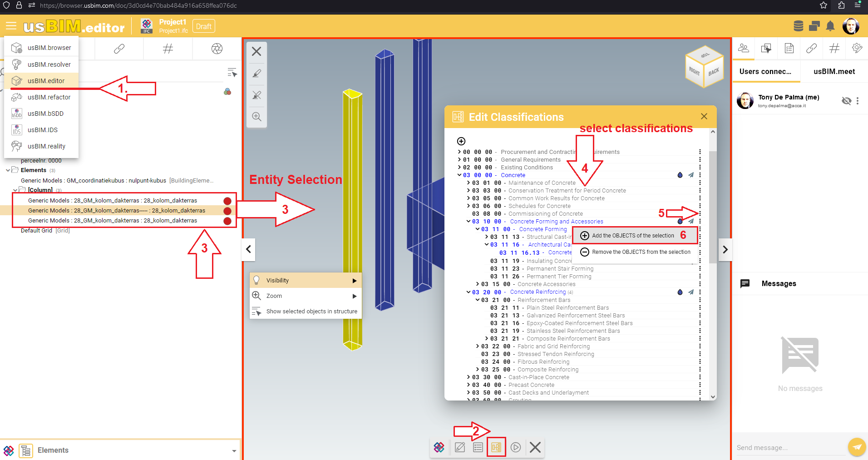This screenshot has width=868, height=460.
Task: Click the drop marker on Concrete Reinforcing row
Action: tap(680, 292)
